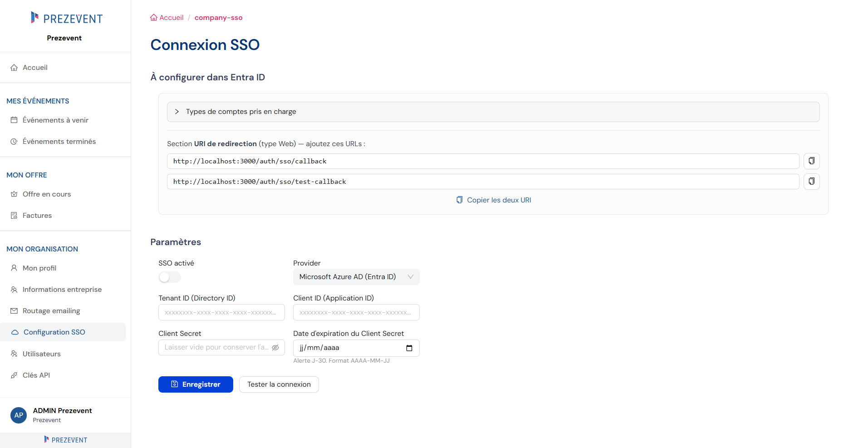Click the MON OFFRE section heading
This screenshot has width=868, height=448.
click(27, 175)
